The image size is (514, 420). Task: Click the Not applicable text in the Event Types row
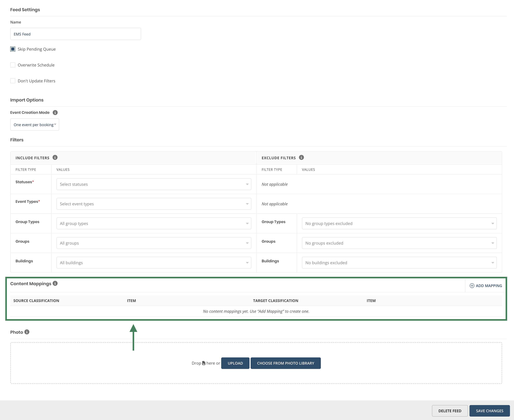[275, 204]
